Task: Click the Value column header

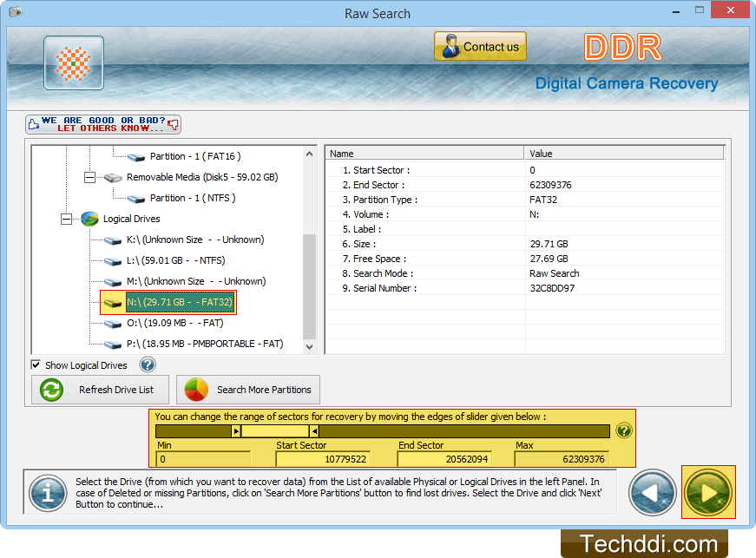Action: (x=624, y=154)
